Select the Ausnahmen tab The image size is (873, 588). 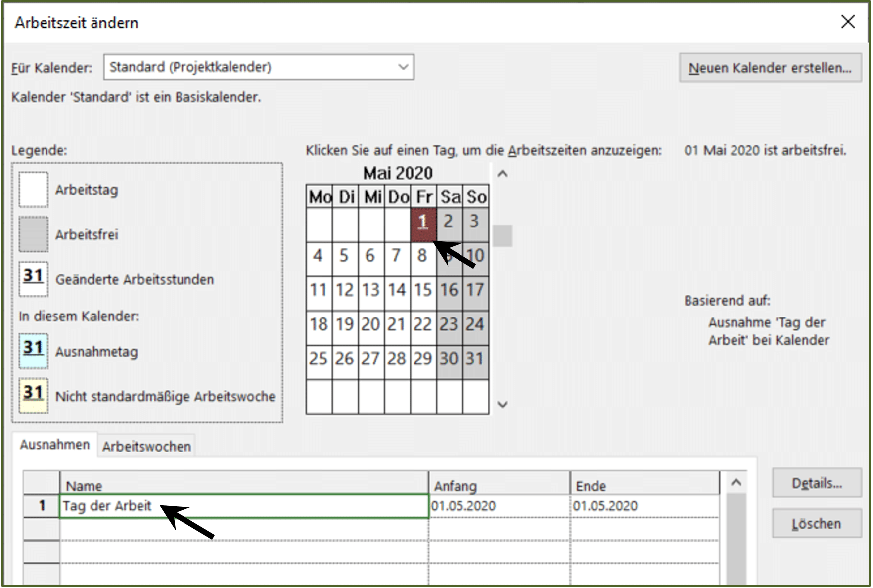pyautogui.click(x=55, y=445)
